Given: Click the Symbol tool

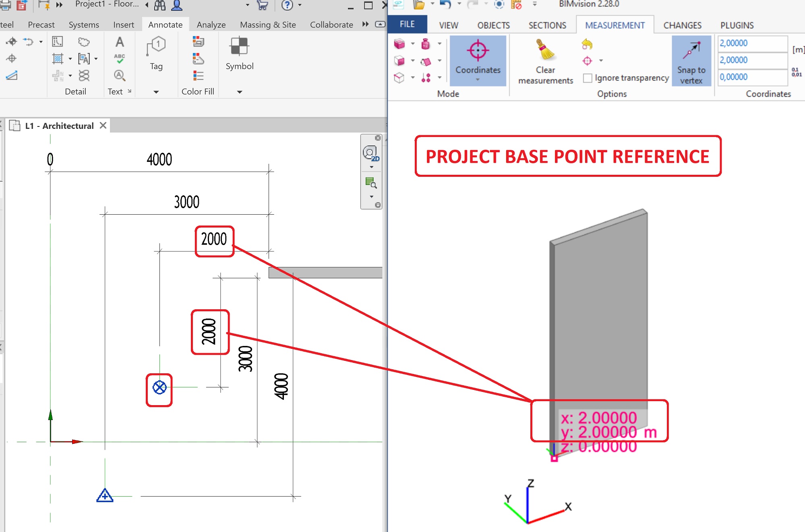Looking at the screenshot, I should click(x=239, y=52).
